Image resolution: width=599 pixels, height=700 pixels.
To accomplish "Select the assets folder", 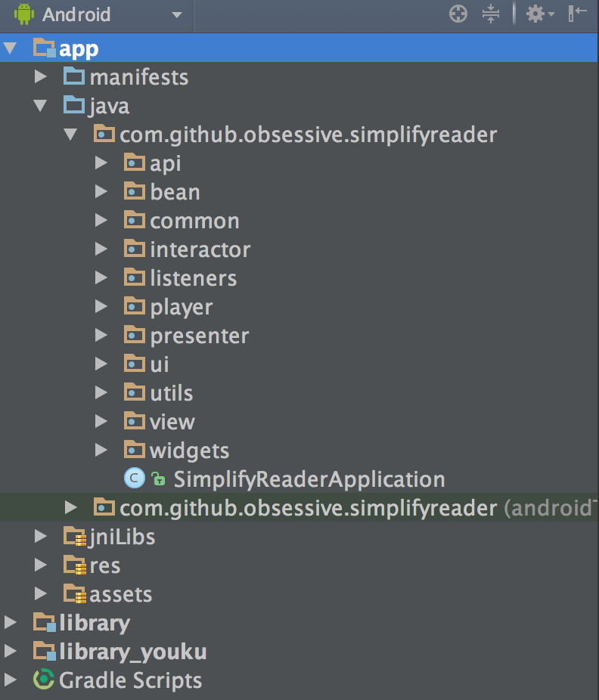I will 120,594.
